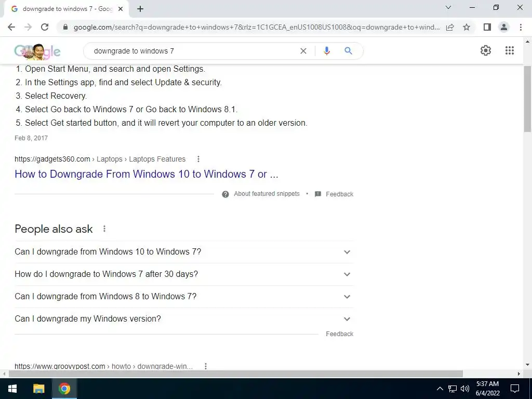The image size is (532, 399).
Task: Select the 'Feb 8, 2017' date text
Action: pos(31,138)
